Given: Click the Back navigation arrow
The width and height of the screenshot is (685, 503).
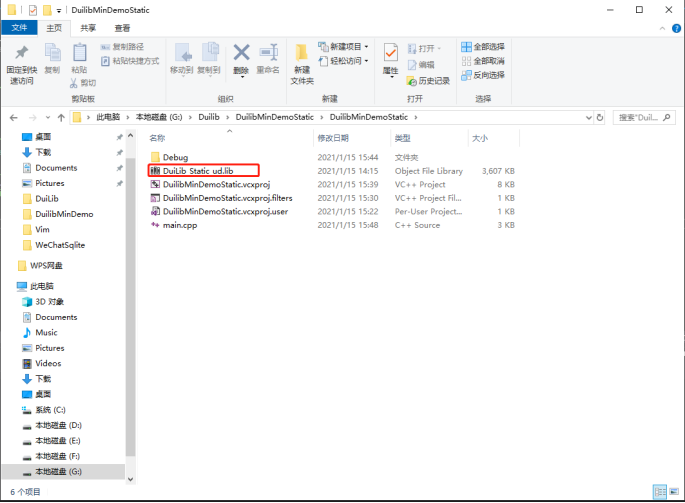Looking at the screenshot, I should pos(14,118).
